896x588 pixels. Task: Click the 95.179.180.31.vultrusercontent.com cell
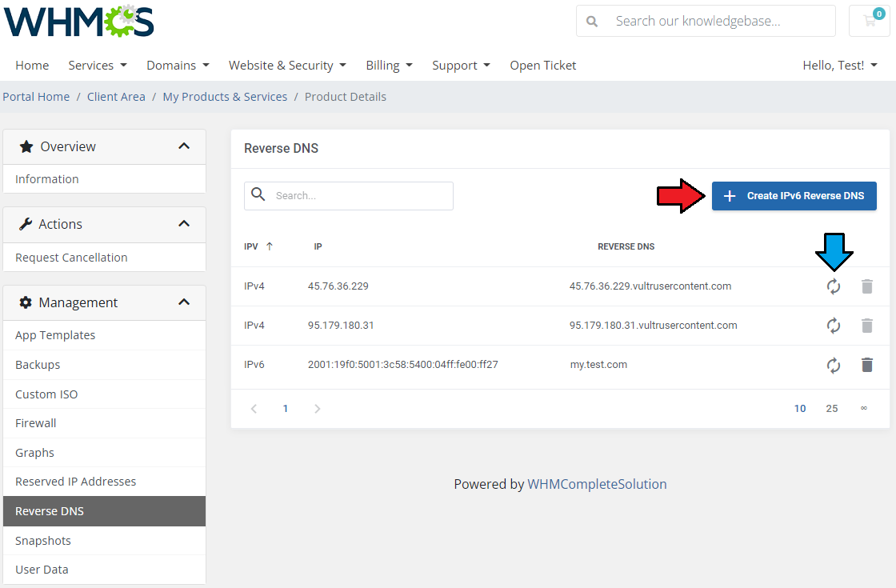[653, 325]
